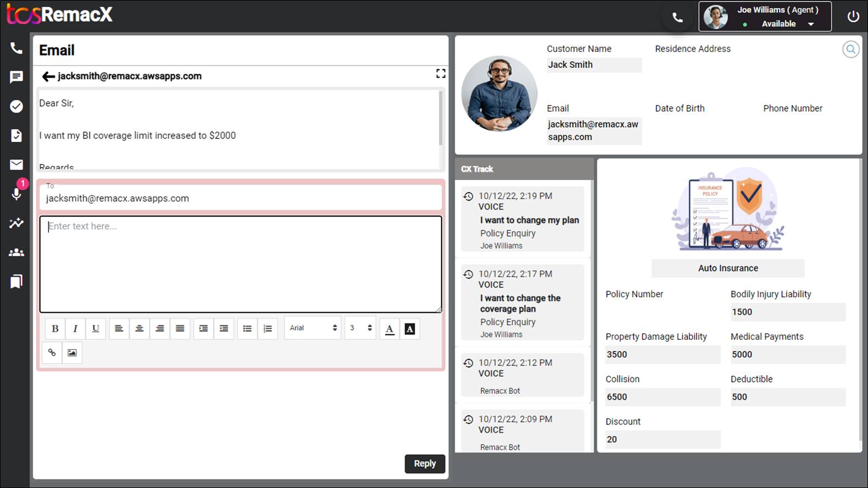
Task: Click the Residence Address label
Action: (x=693, y=49)
